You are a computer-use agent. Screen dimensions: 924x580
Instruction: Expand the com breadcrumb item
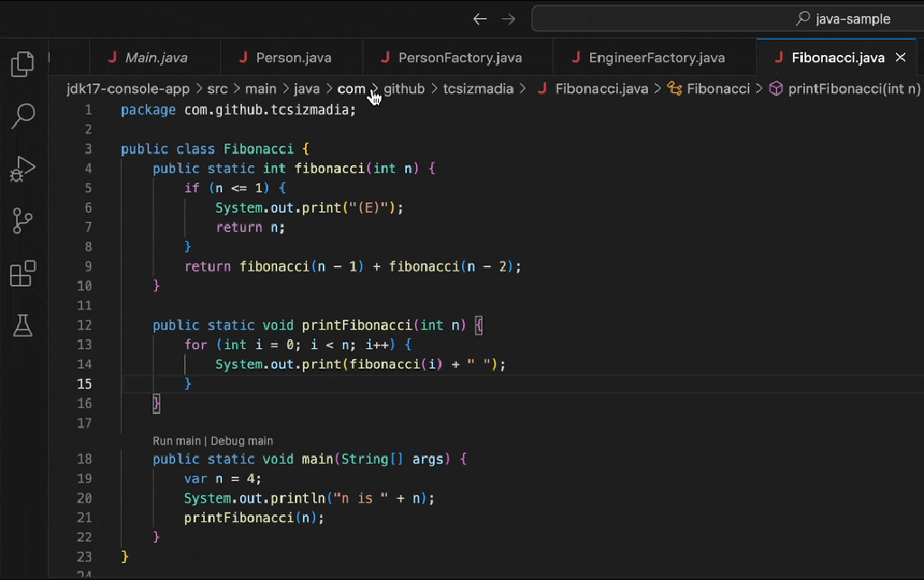[352, 88]
